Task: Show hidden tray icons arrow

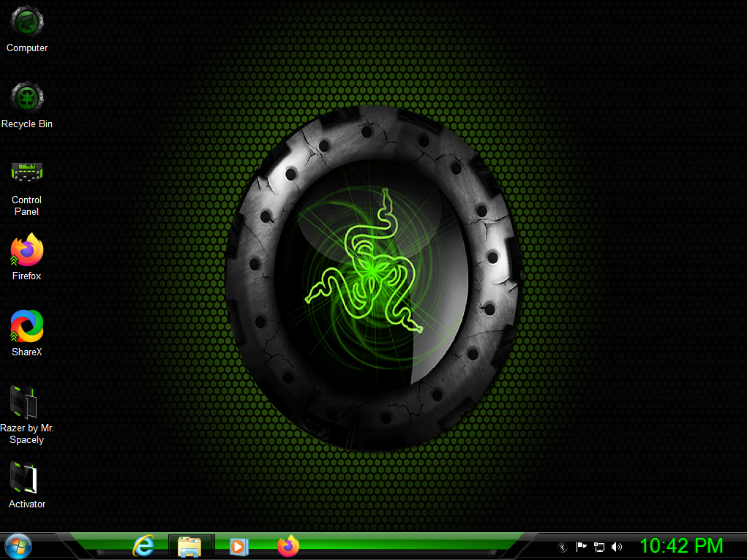Action: [x=563, y=547]
